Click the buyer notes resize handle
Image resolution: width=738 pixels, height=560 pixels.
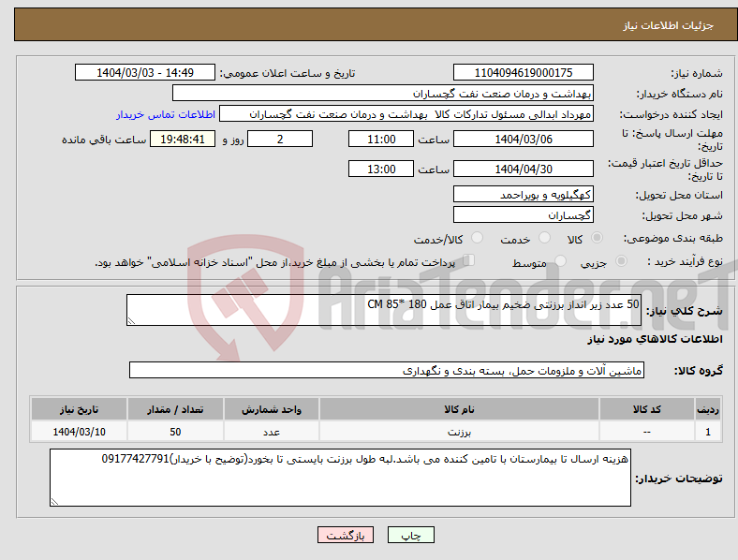pyautogui.click(x=54, y=502)
